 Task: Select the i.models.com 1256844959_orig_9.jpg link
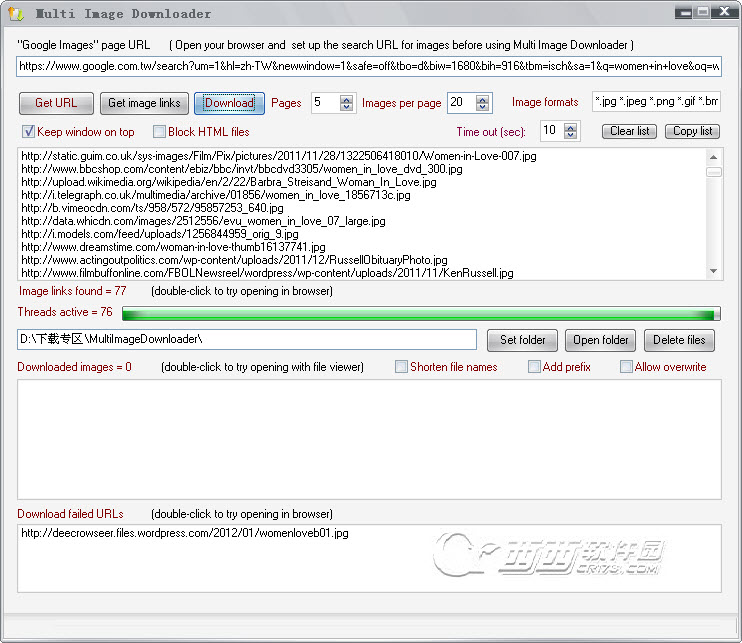click(160, 234)
